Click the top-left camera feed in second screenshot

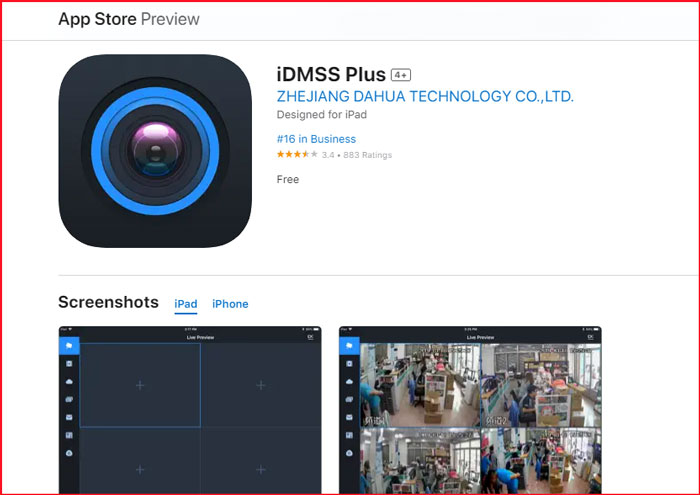[420, 385]
